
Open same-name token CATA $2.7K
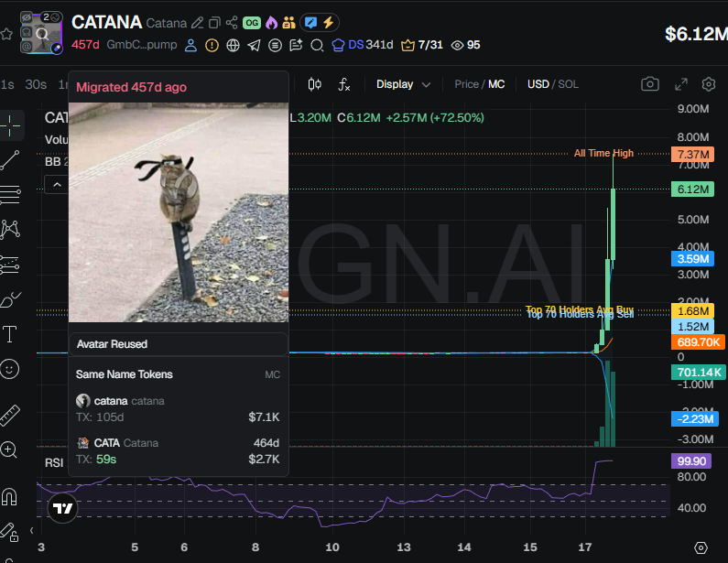click(x=178, y=451)
